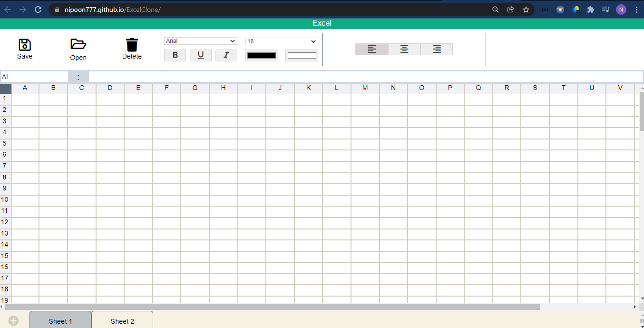Screen dimensions: 644x328
Task: Open the browser Extensions puzzle icon
Action: coord(591,10)
